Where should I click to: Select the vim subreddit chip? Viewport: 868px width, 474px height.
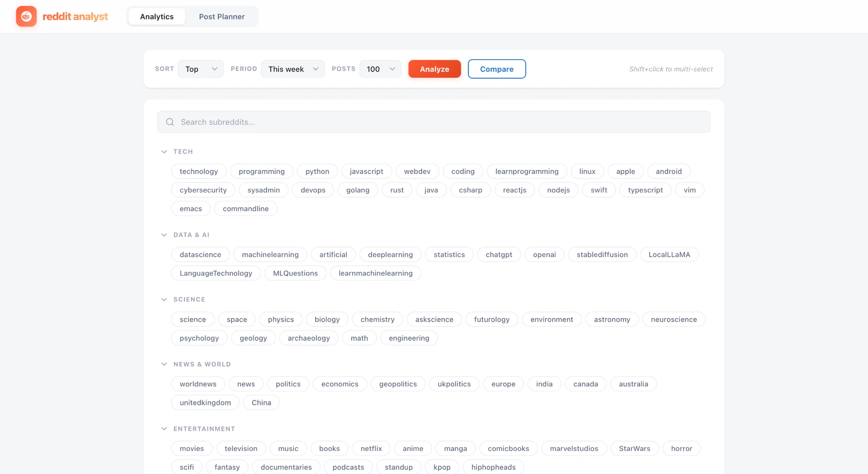tap(690, 190)
